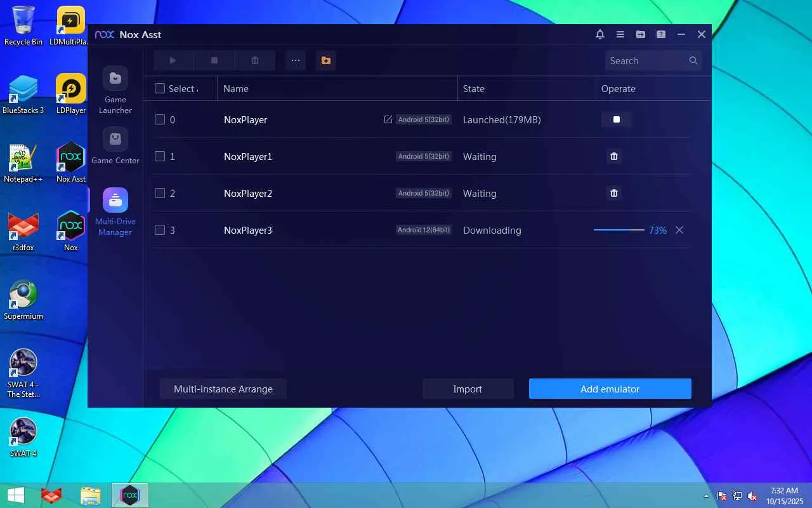The image size is (812, 508).
Task: Click the stop toolbar button
Action: coord(214,60)
